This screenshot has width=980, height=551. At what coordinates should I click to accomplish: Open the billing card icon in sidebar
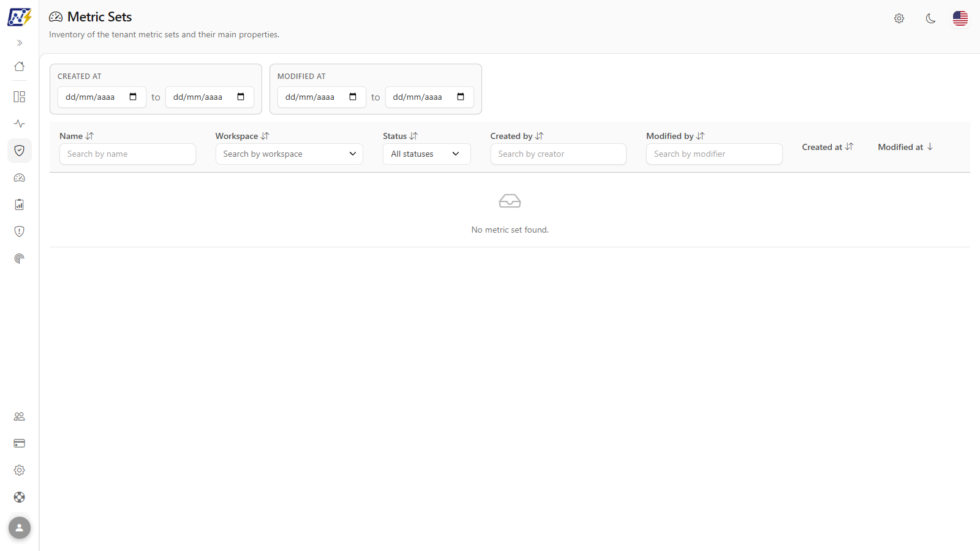[20, 443]
